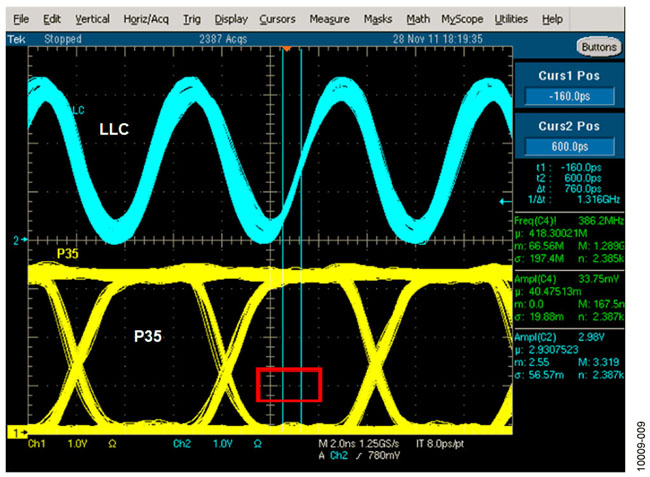Open the Math menu
The image size is (650, 477).
click(418, 19)
